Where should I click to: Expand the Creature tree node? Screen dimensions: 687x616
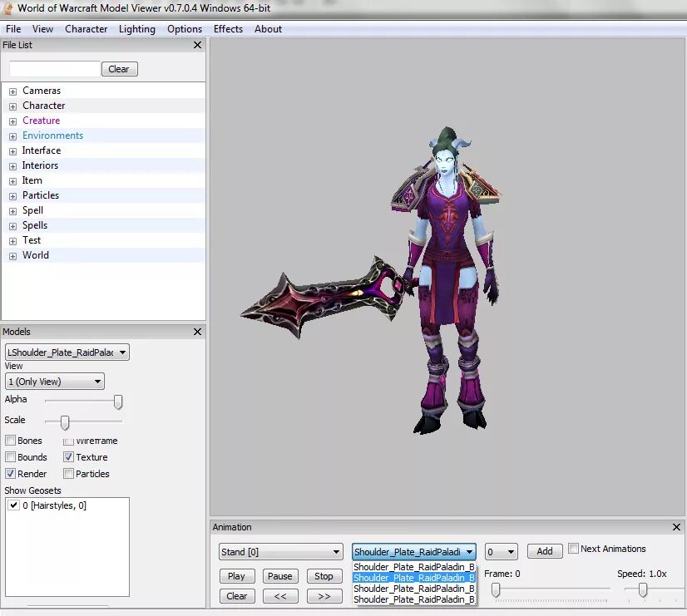13,121
